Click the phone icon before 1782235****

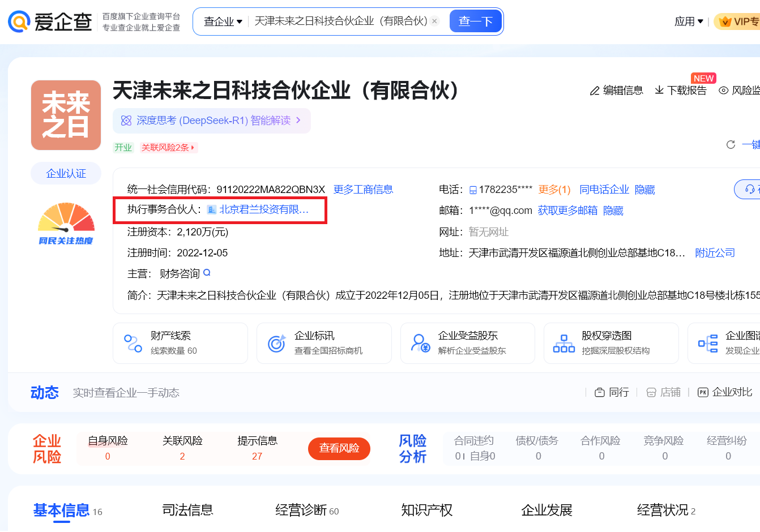click(473, 190)
